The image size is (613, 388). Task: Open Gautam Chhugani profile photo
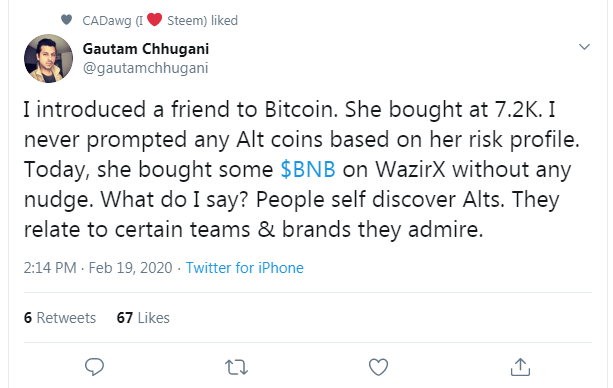(48, 58)
